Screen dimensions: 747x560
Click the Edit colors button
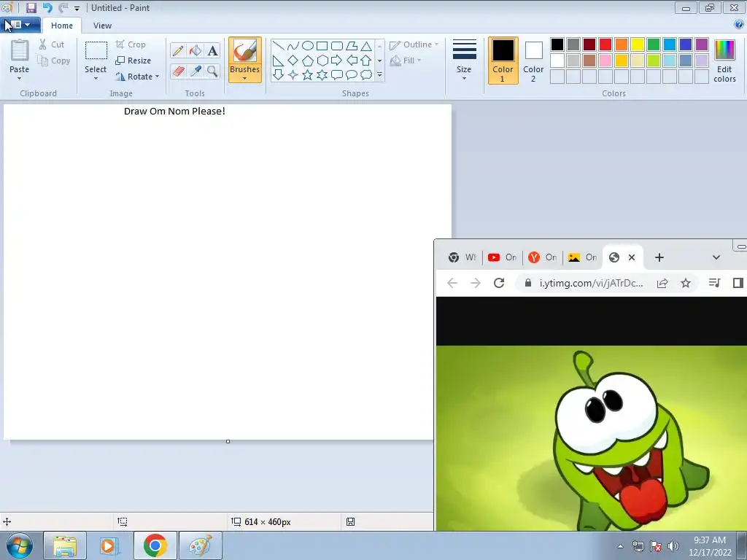coord(724,61)
